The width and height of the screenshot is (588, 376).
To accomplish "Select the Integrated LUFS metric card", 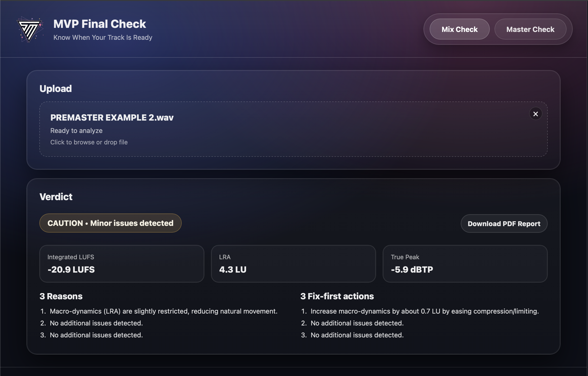I will point(122,264).
